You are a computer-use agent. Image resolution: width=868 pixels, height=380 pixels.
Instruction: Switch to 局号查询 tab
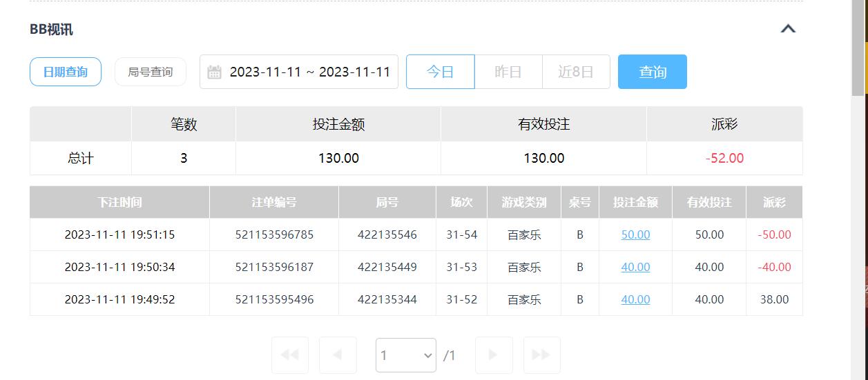(151, 72)
